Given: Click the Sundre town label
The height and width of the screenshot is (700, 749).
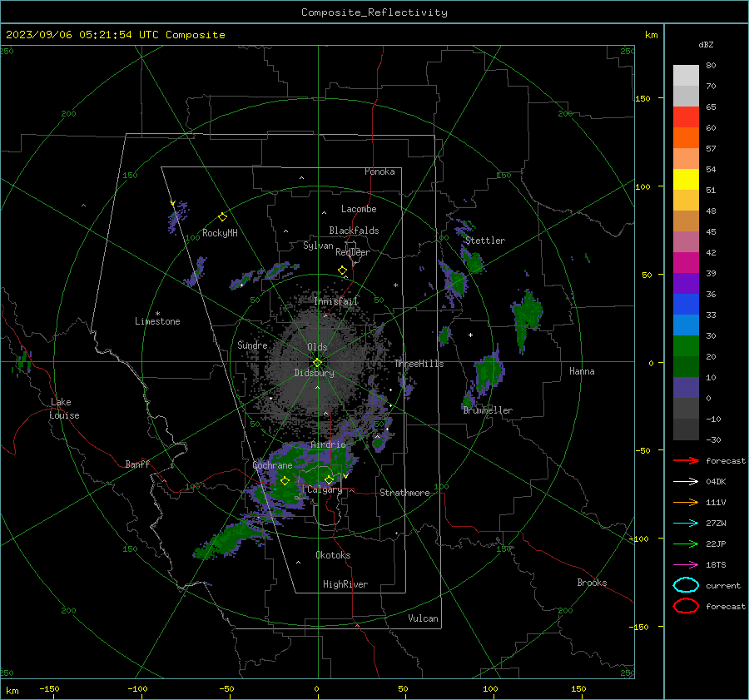Looking at the screenshot, I should click(x=252, y=345).
